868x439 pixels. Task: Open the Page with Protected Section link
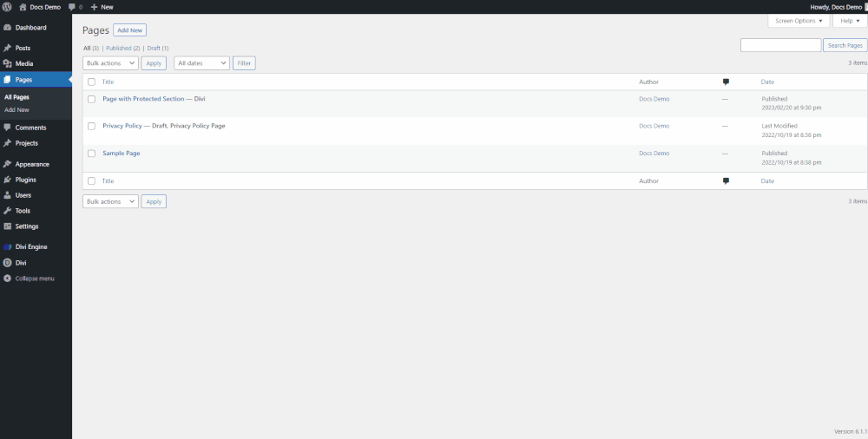(154, 99)
